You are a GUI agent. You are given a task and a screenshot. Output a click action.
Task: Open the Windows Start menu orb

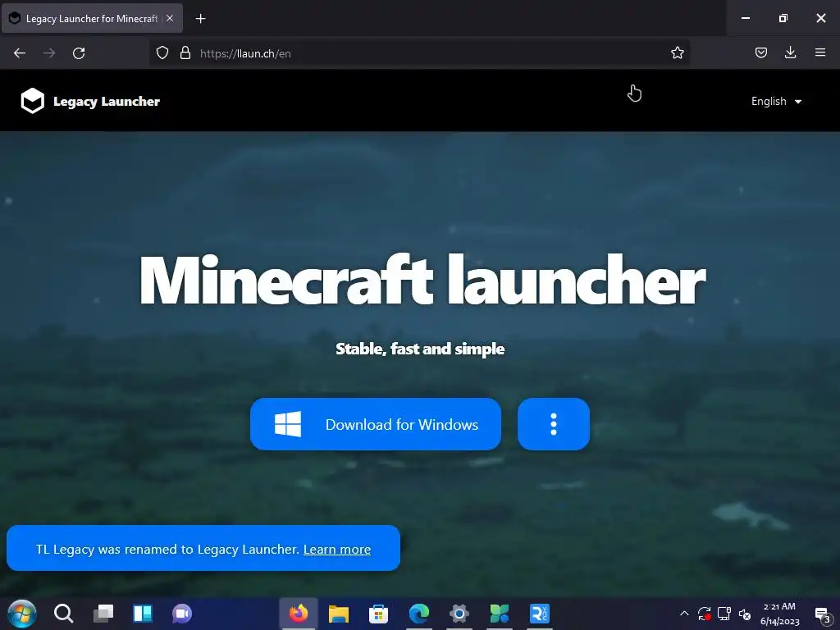pyautogui.click(x=22, y=614)
